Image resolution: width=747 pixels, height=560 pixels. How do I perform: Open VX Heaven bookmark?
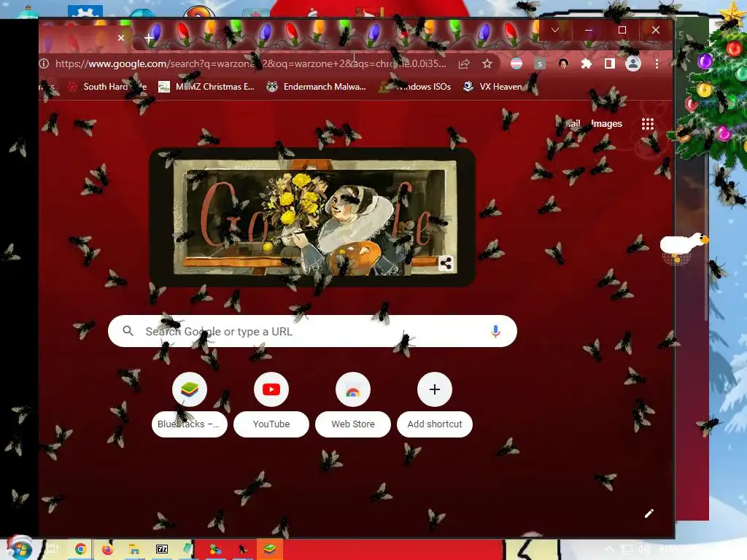point(492,87)
